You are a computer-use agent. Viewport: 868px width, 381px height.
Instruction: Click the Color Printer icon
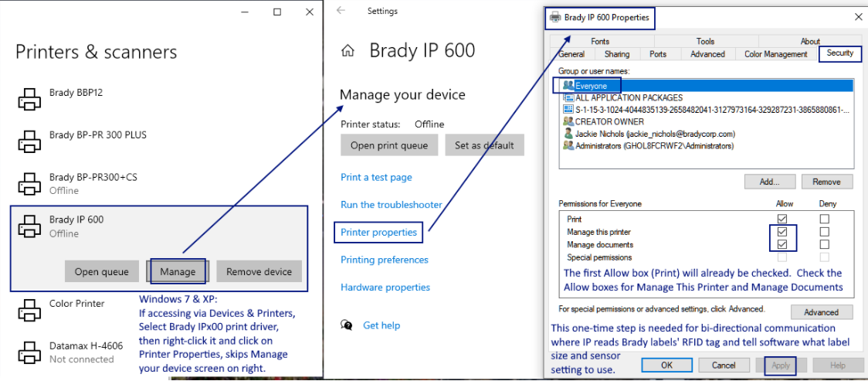[29, 310]
